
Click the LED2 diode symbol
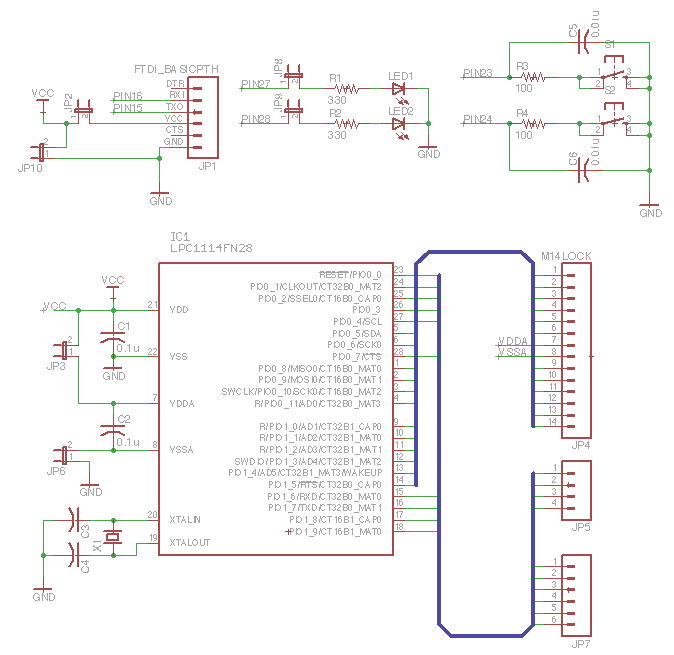tap(399, 127)
